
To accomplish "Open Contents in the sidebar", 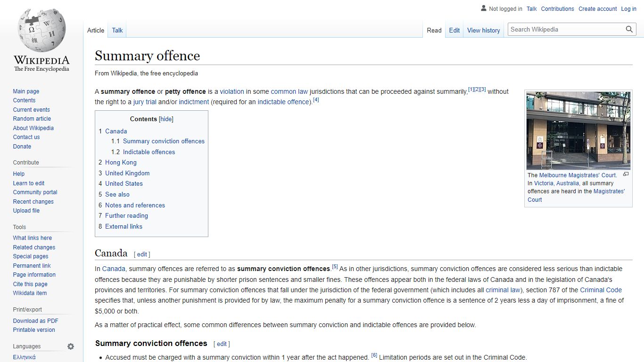I will coord(24,100).
